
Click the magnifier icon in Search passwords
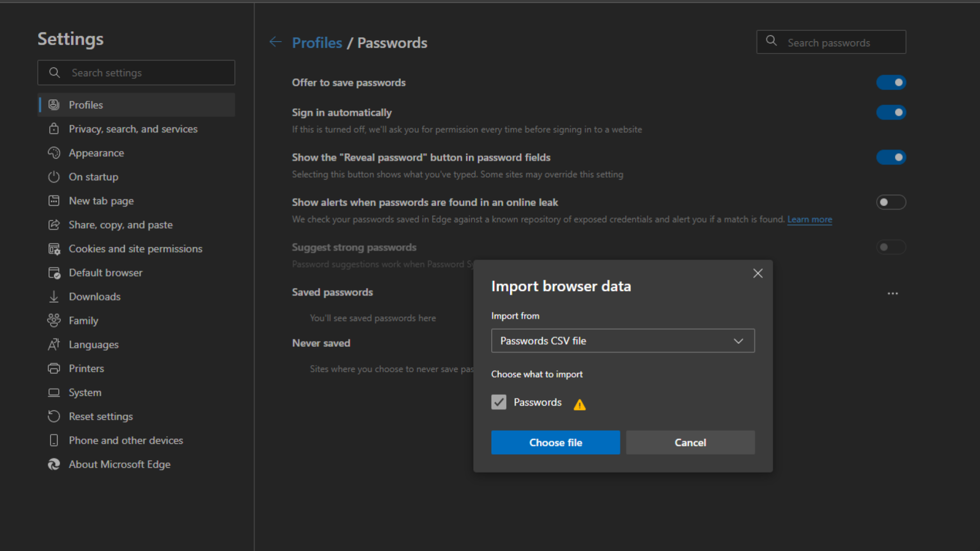[771, 41]
